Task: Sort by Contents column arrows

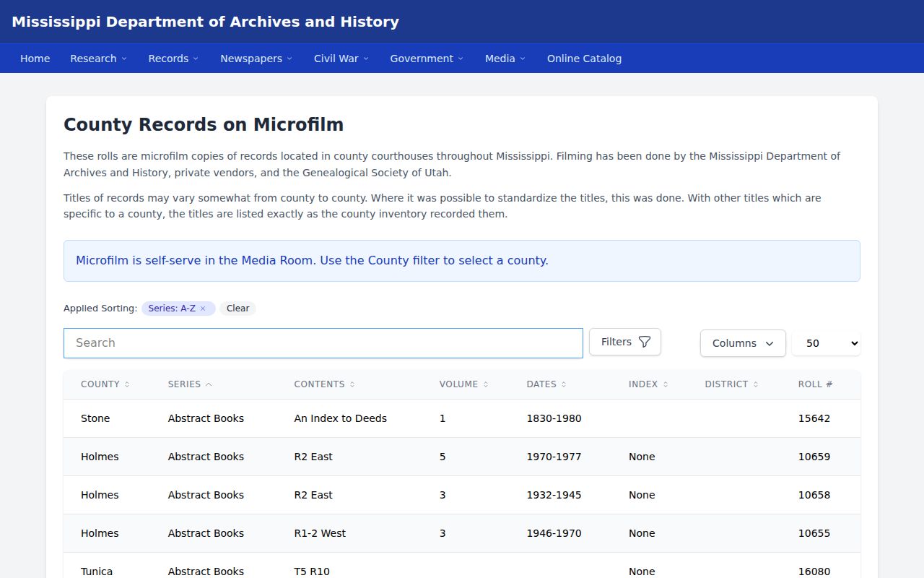Action: coord(352,384)
